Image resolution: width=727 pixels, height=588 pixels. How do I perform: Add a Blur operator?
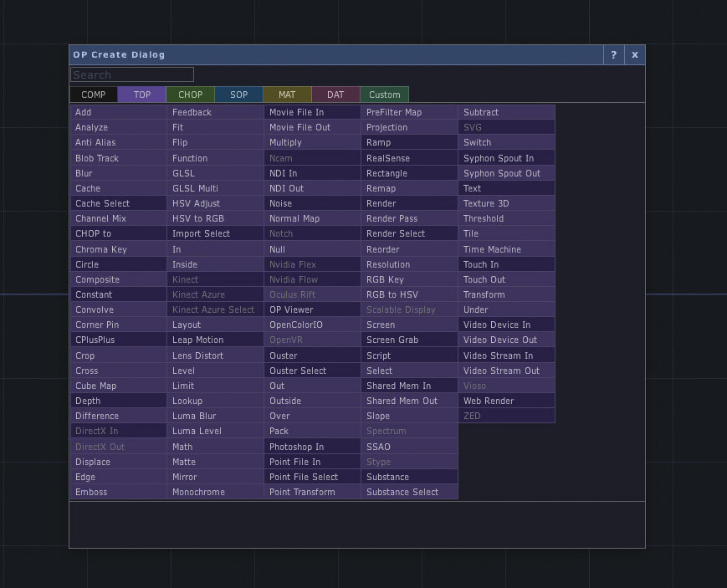coord(118,173)
